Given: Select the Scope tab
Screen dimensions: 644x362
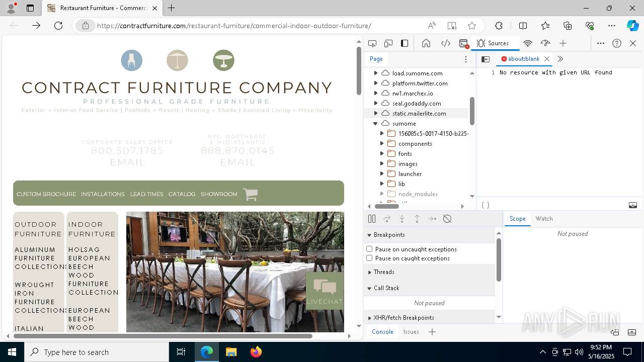Looking at the screenshot, I should (517, 219).
